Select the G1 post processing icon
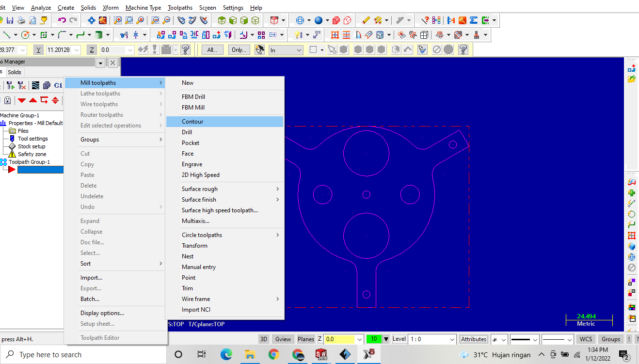The height and width of the screenshot is (364, 639). (58, 85)
